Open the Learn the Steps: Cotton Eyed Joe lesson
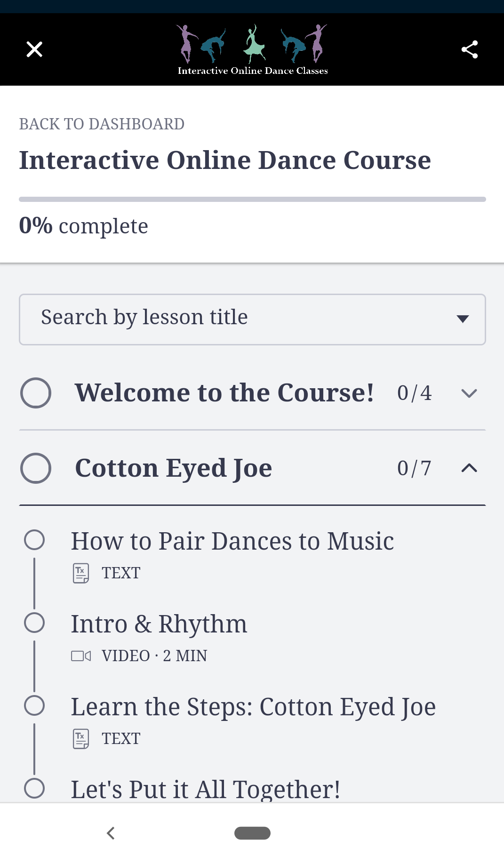The height and width of the screenshot is (864, 504). 253,707
